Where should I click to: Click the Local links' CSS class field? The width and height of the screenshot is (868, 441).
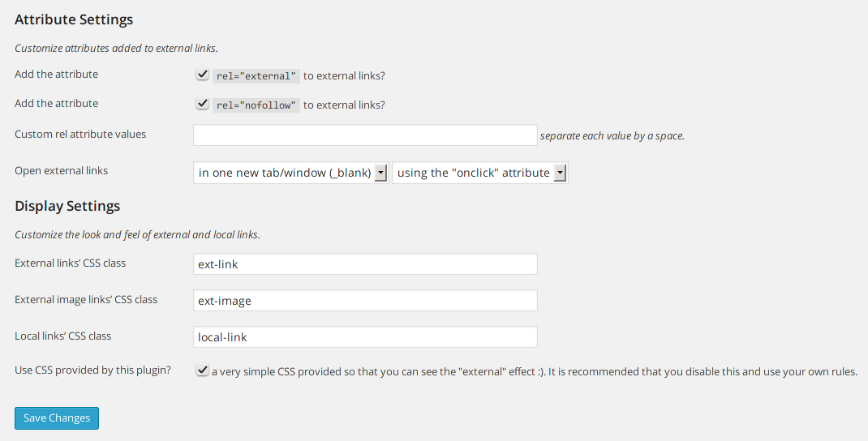click(365, 337)
